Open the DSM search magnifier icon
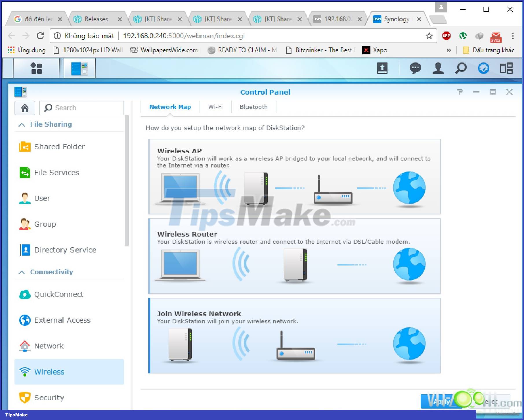The width and height of the screenshot is (524, 420). coord(461,68)
